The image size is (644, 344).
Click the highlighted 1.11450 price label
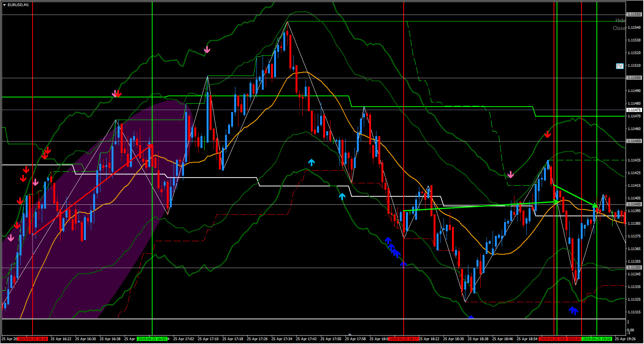(x=634, y=141)
